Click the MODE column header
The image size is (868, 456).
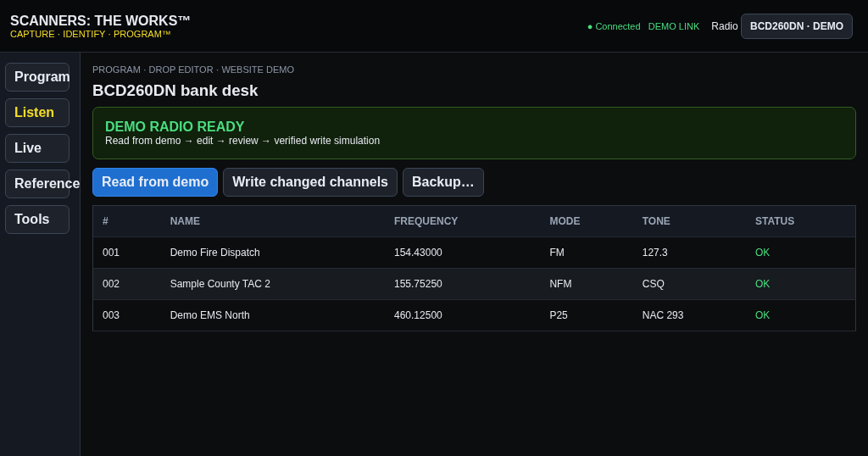(565, 221)
